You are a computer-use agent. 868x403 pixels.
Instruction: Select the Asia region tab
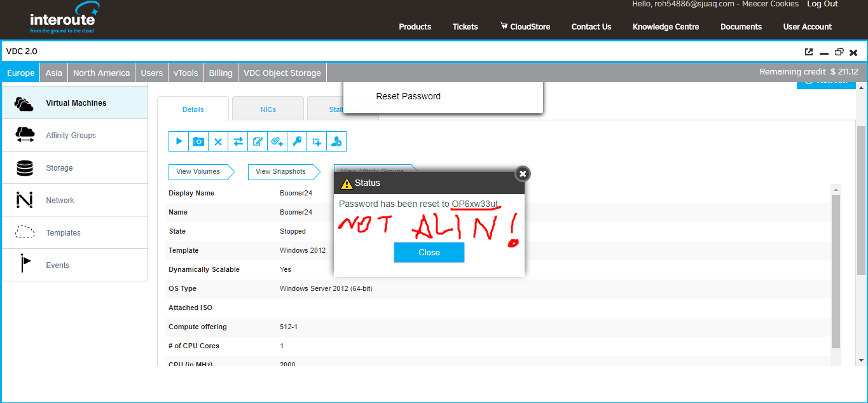pyautogui.click(x=54, y=73)
